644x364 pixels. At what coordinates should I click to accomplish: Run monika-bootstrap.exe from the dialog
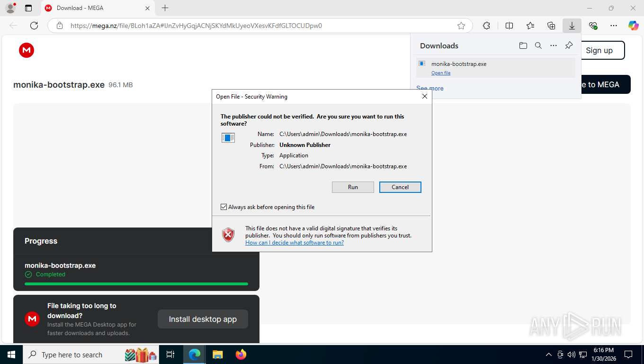[x=353, y=187]
